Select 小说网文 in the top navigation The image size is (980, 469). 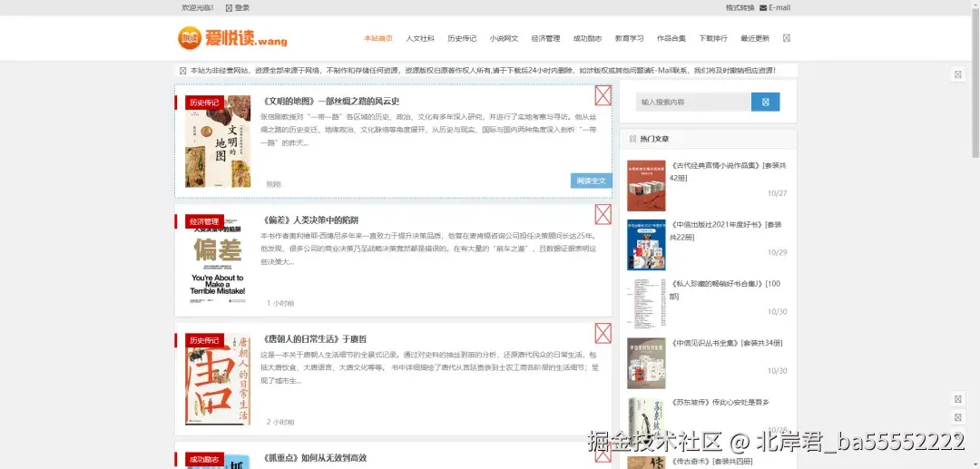(504, 38)
